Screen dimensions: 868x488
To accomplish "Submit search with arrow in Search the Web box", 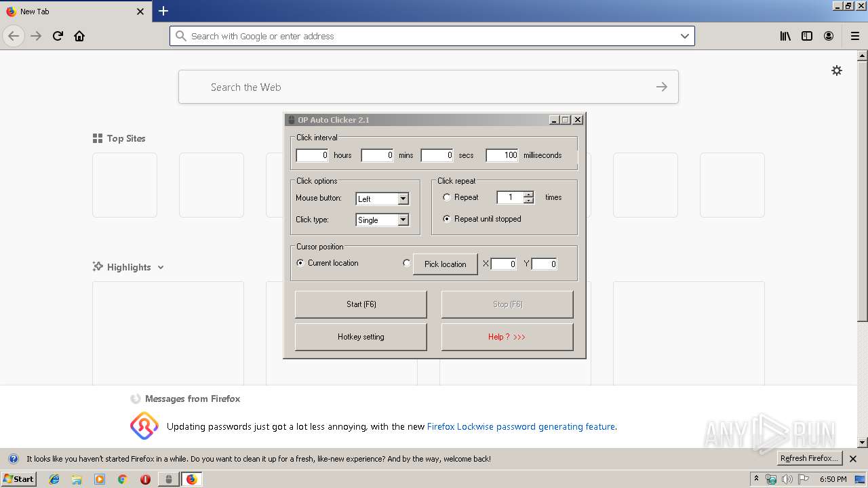I will pos(662,87).
